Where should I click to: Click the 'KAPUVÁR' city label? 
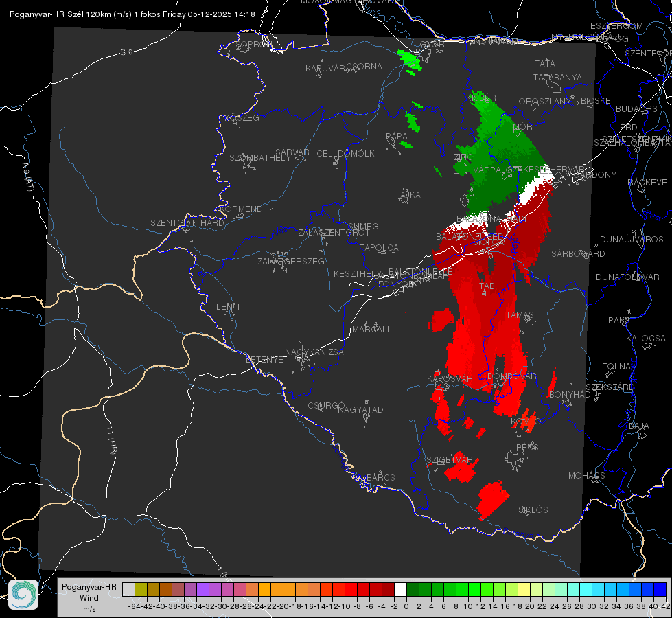pos(326,69)
